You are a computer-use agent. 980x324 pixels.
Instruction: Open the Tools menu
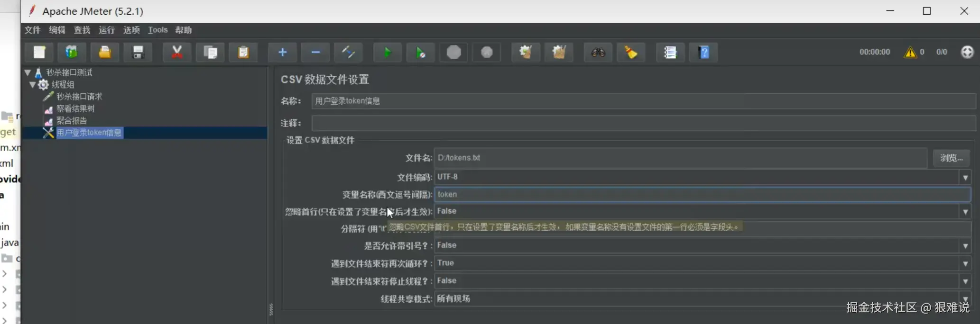pyautogui.click(x=158, y=30)
